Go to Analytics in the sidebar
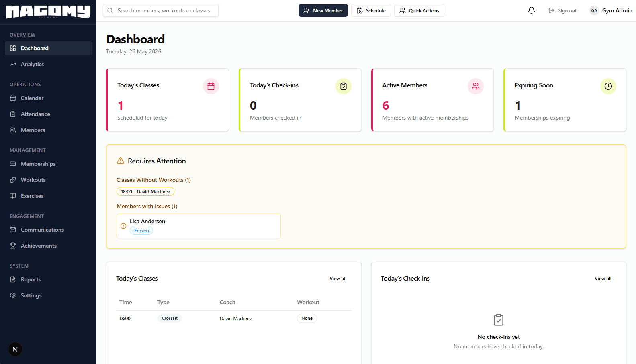 click(x=48, y=64)
